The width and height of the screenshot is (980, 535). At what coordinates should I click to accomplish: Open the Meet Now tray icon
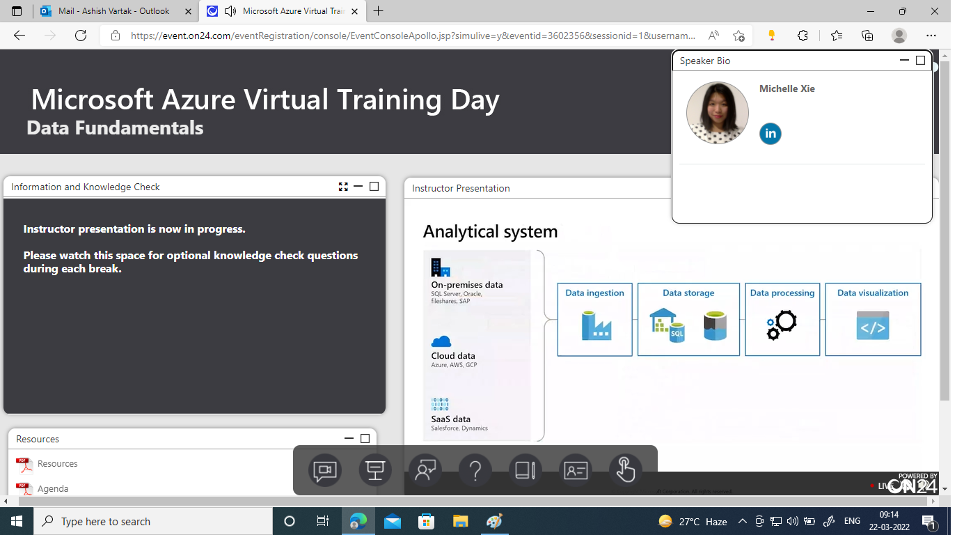(759, 521)
